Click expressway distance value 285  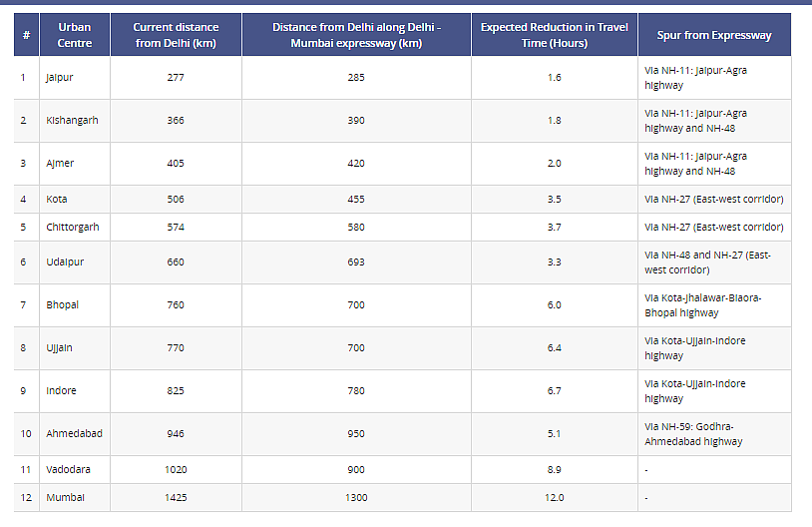coord(356,77)
